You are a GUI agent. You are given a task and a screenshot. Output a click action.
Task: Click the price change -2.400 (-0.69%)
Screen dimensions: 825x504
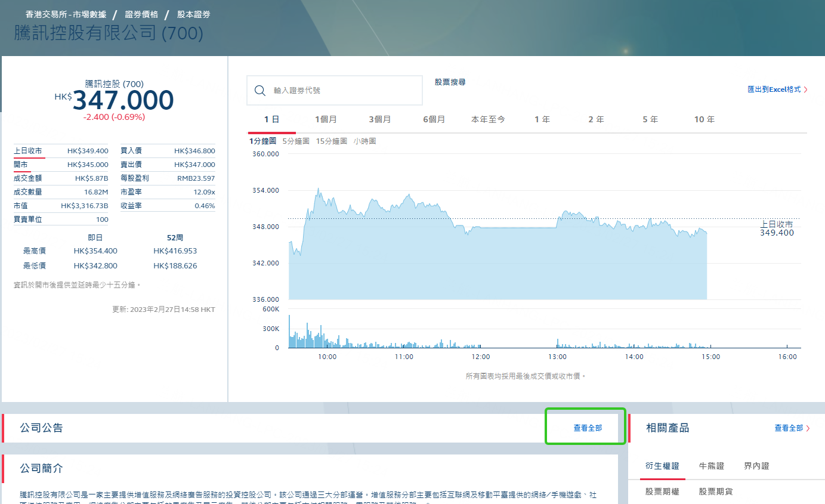click(114, 117)
